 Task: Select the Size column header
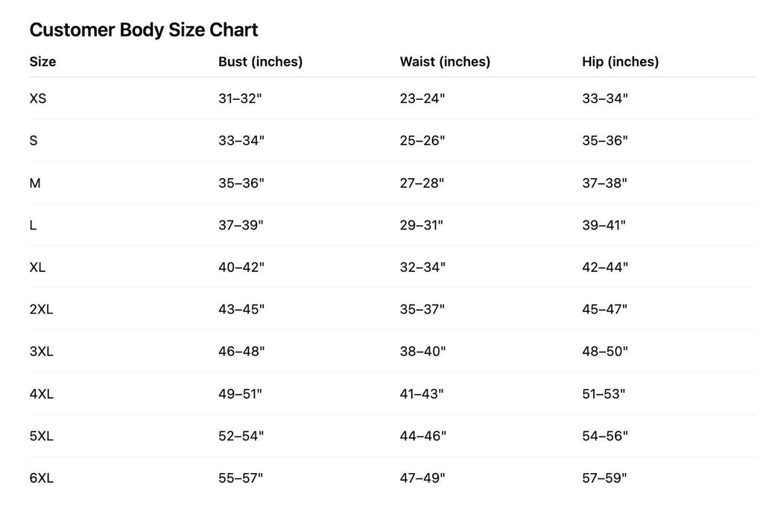tap(42, 62)
